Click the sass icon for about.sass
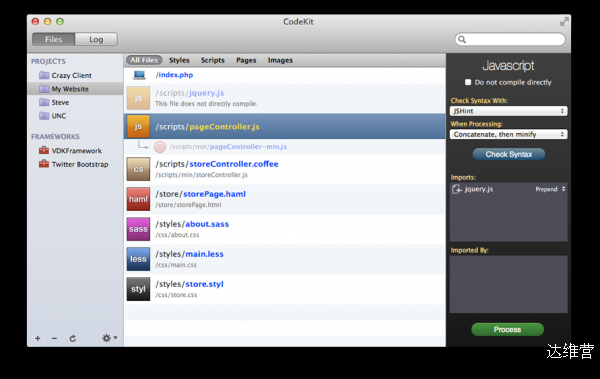This screenshot has width=600, height=379. 138,229
